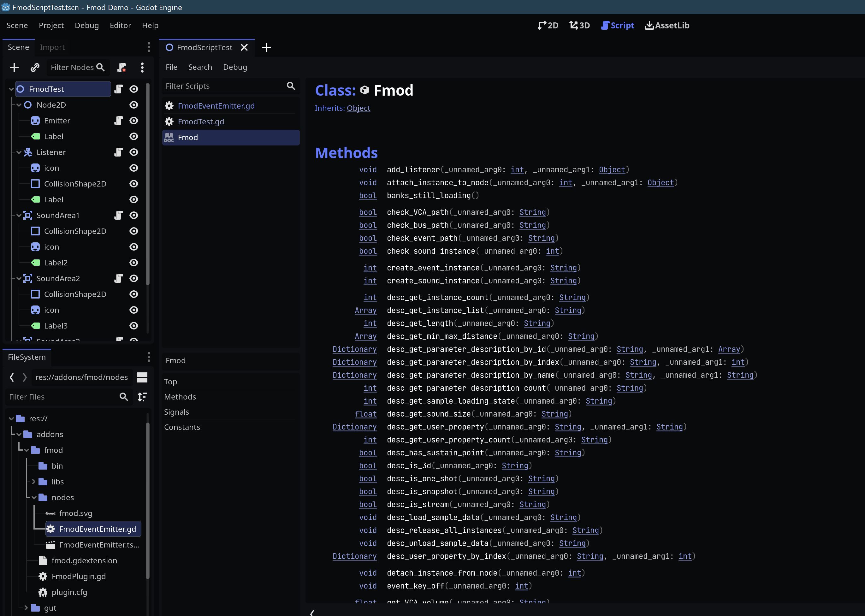
Task: Collapse the addons folder
Action: pos(19,435)
